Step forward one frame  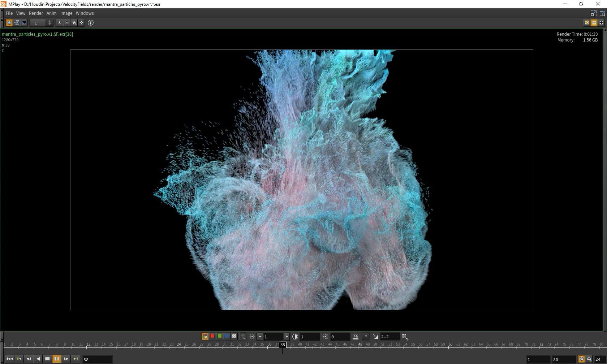(x=66, y=359)
